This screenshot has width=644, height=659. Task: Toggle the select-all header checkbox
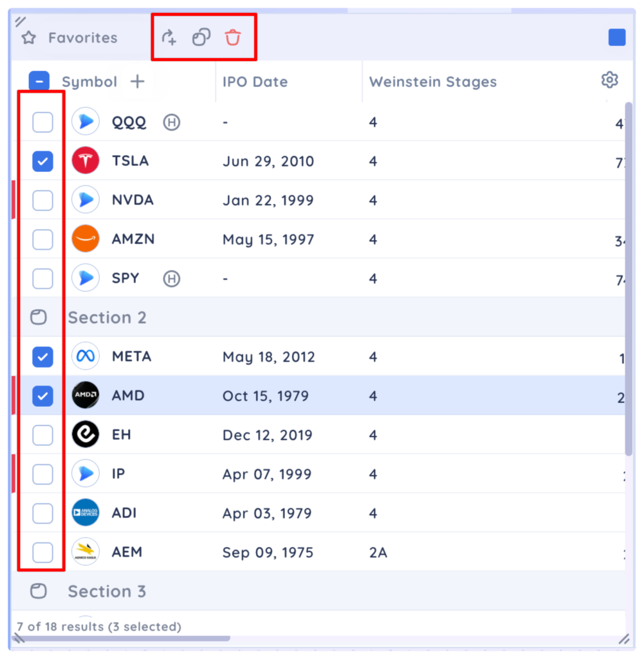pyautogui.click(x=39, y=82)
